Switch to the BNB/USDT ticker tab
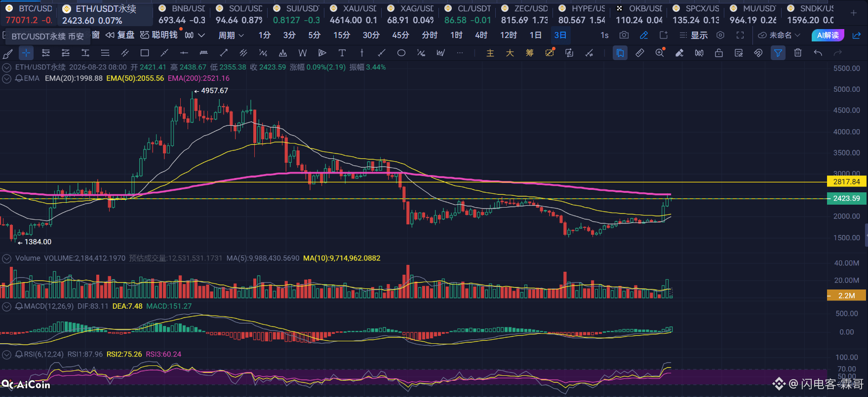Image resolution: width=868 pixels, height=397 pixels. click(x=182, y=14)
